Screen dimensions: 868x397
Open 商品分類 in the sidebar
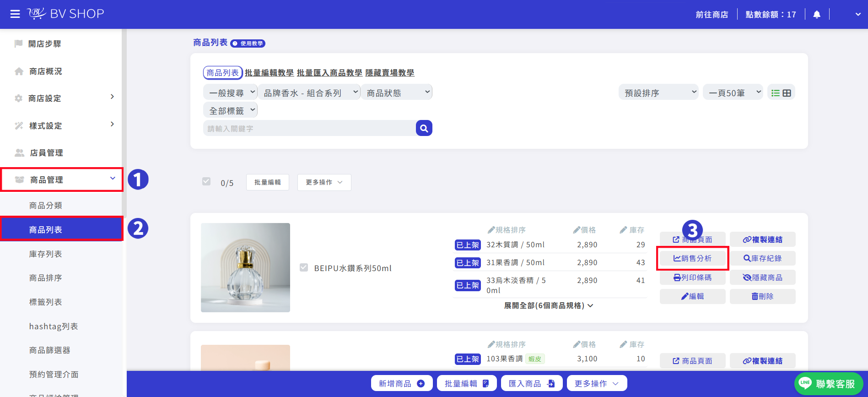coord(46,206)
